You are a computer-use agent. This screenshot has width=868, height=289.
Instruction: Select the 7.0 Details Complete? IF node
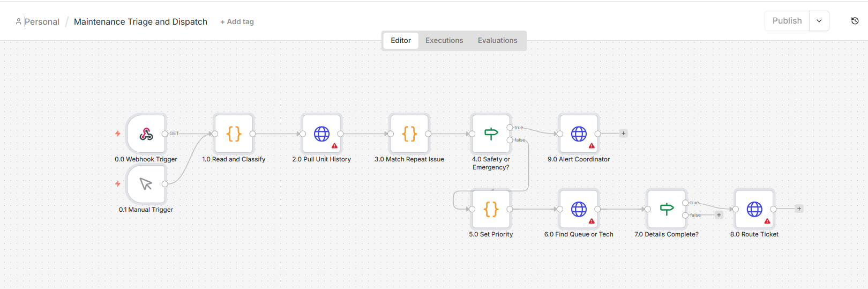[667, 209]
